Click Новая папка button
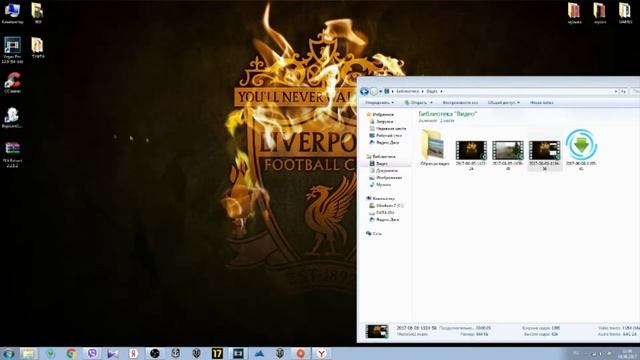This screenshot has width=640, height=360. (542, 103)
